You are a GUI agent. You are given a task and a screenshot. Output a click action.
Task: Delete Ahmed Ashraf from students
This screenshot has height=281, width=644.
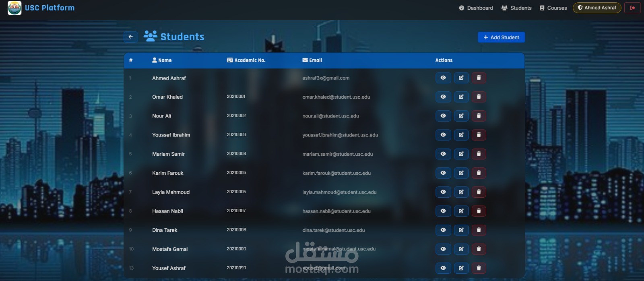[x=479, y=78]
